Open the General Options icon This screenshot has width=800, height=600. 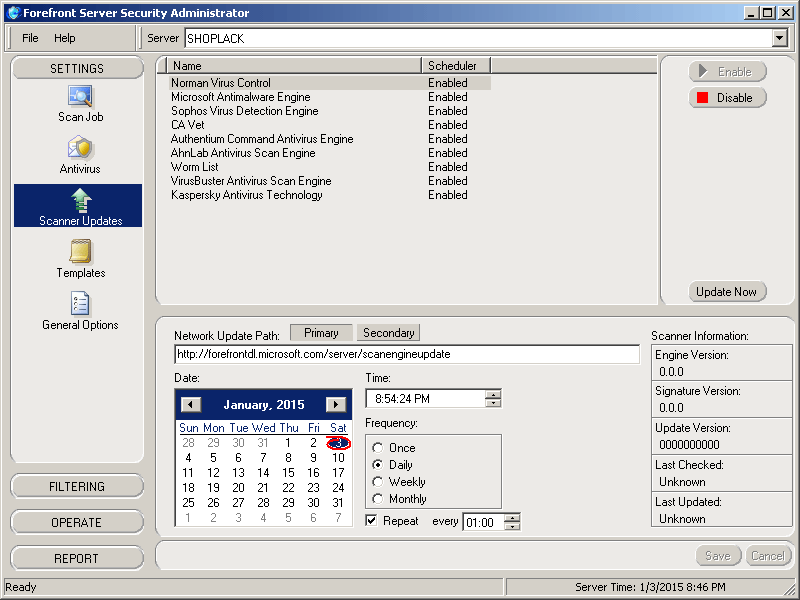[x=80, y=311]
